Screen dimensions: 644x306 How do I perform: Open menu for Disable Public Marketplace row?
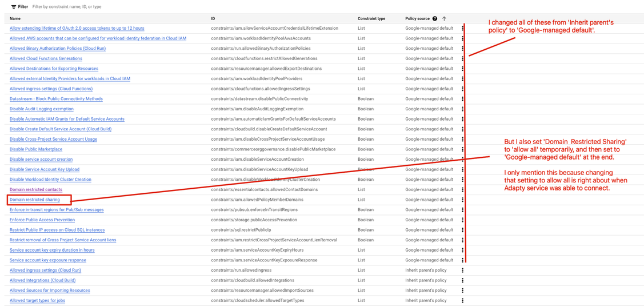pos(463,149)
